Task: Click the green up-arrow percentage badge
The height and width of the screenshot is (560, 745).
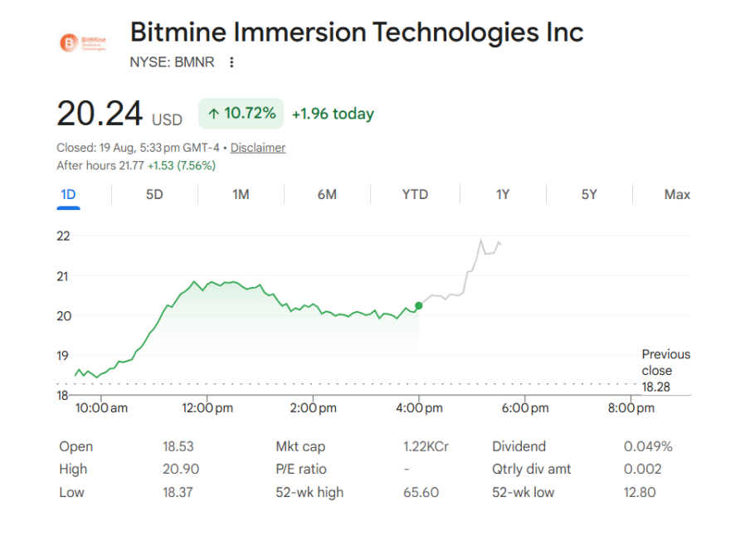Action: click(x=241, y=114)
